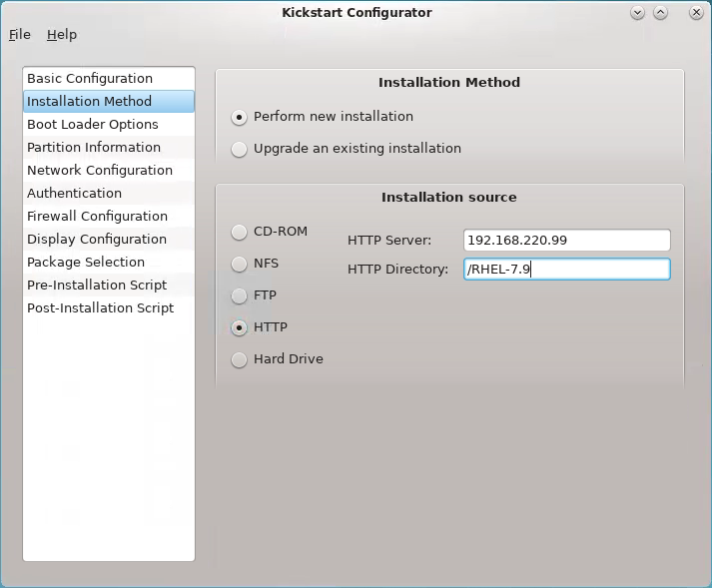Select Hard Drive as installation source
Screen dimensions: 712x588
tap(240, 359)
